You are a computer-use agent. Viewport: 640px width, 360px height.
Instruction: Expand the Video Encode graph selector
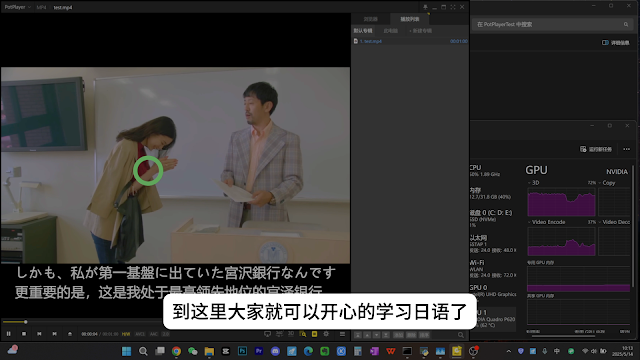tap(546, 222)
